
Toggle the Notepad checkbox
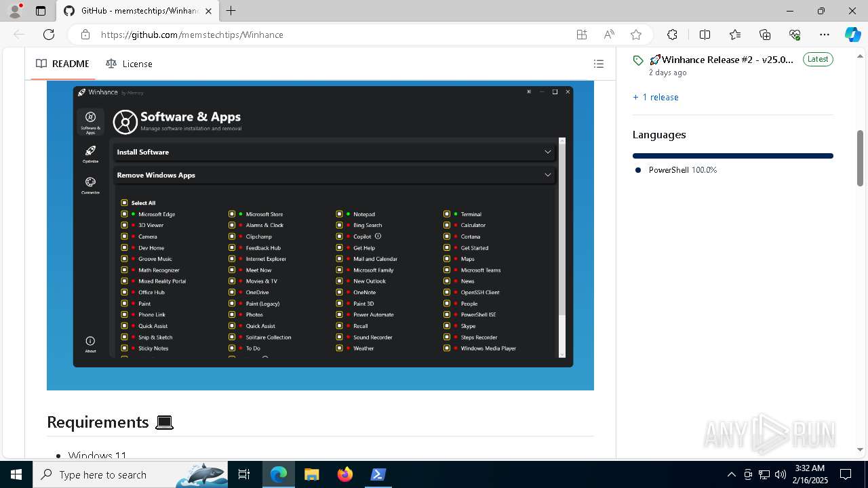click(x=339, y=214)
